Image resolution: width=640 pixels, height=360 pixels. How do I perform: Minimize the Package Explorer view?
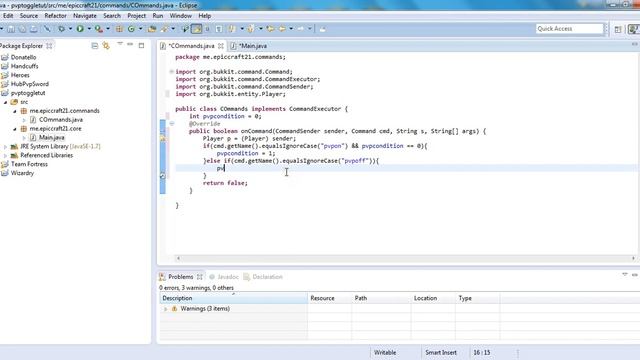130,45
